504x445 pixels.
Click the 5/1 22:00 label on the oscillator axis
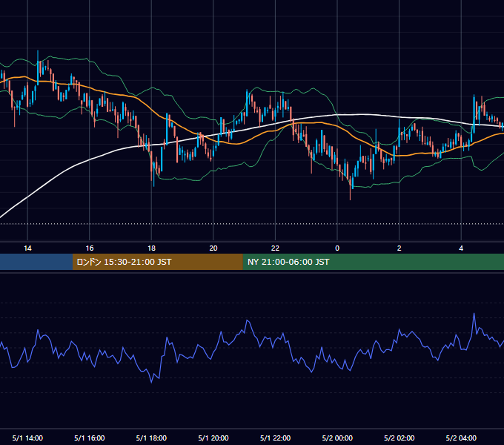pyautogui.click(x=275, y=438)
